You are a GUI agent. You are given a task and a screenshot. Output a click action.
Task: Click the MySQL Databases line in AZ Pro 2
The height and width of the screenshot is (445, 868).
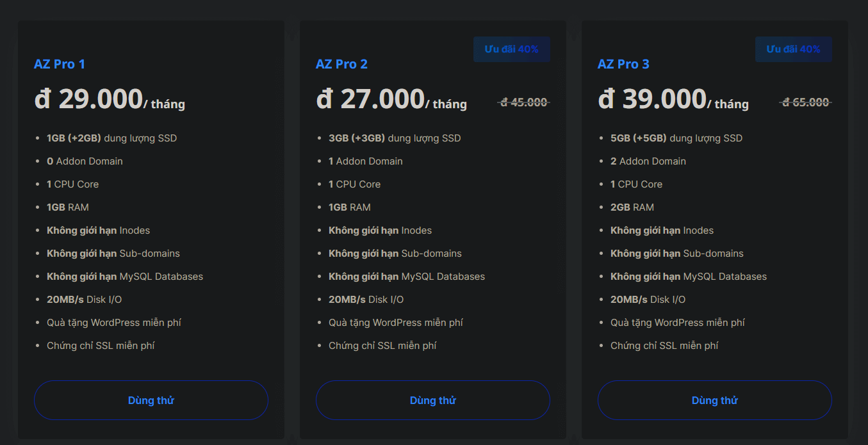[x=407, y=277]
